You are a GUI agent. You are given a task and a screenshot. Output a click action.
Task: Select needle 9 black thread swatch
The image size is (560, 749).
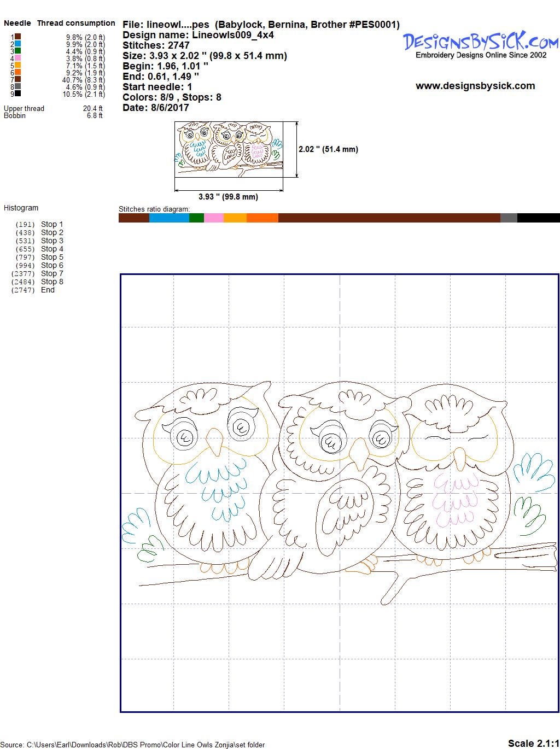[x=18, y=93]
